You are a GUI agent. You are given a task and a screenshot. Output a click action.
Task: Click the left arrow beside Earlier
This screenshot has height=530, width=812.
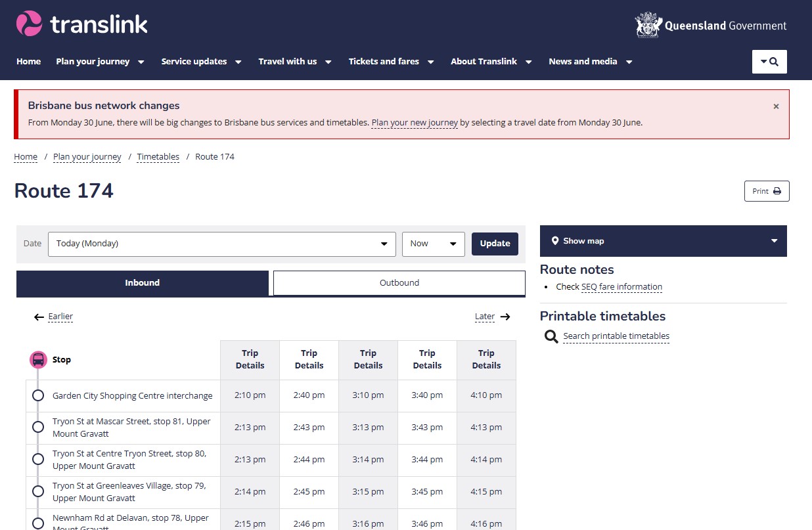[39, 317]
